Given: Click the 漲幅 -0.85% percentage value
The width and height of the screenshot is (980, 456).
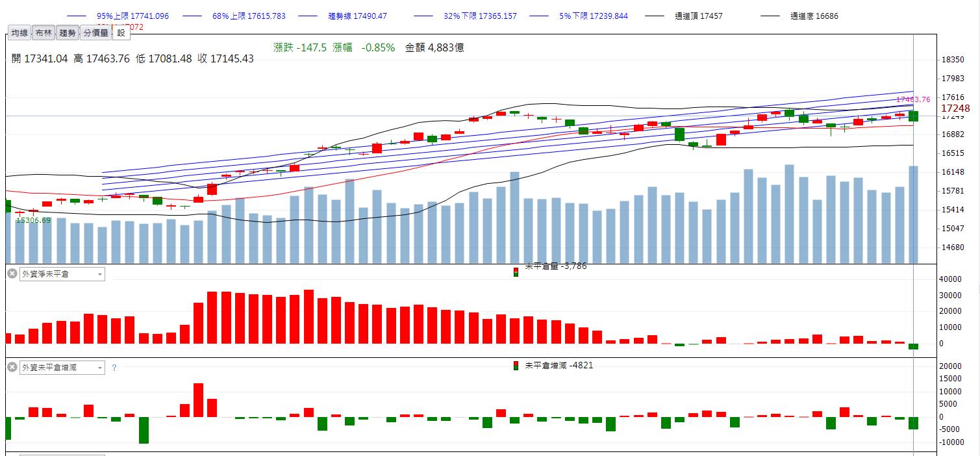Looking at the screenshot, I should 364,47.
